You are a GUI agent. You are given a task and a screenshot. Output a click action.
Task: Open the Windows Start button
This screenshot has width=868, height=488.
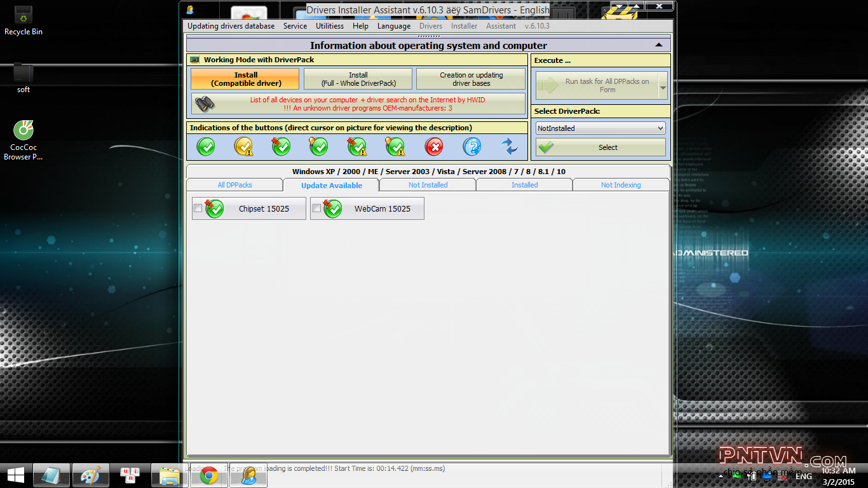(16, 475)
